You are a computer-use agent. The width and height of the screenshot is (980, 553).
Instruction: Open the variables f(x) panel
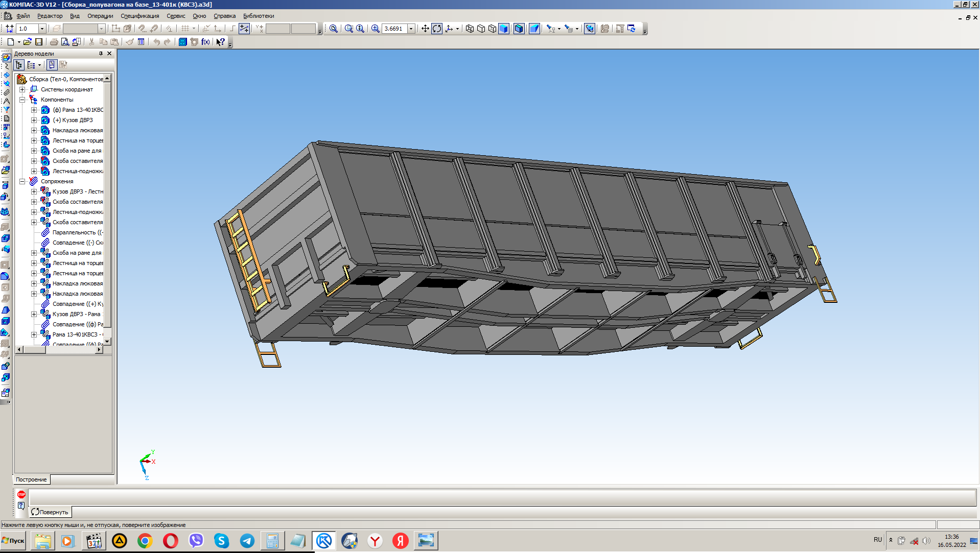(x=205, y=42)
